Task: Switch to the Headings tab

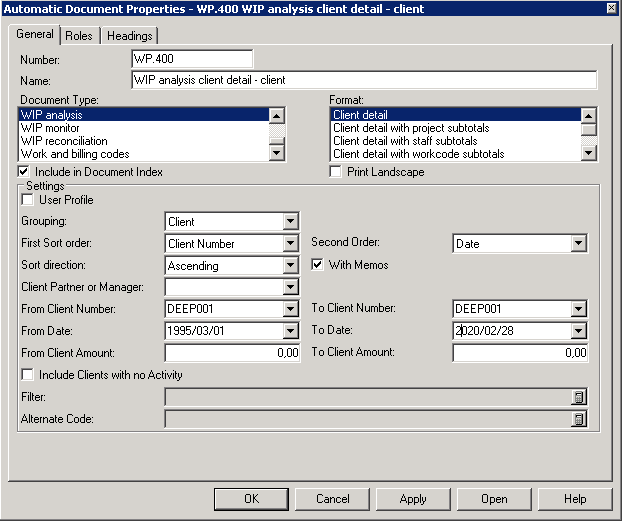Action: click(129, 36)
